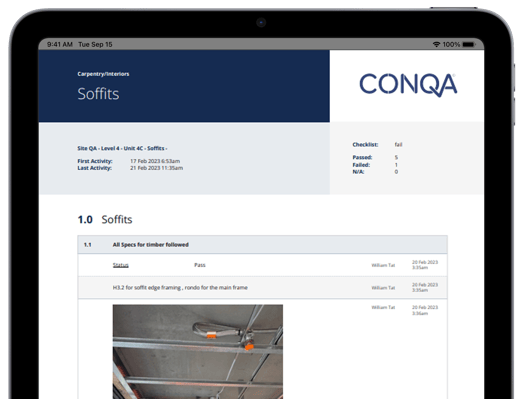
Task: Click '20 Feb 2023 3:35am' in Status row
Action: (425, 265)
